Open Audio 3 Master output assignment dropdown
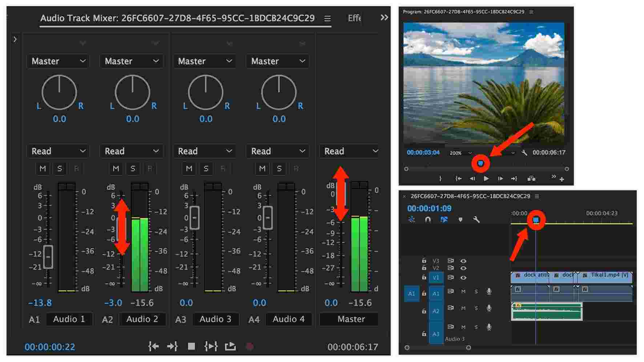This screenshot has width=644, height=362. 205,61
